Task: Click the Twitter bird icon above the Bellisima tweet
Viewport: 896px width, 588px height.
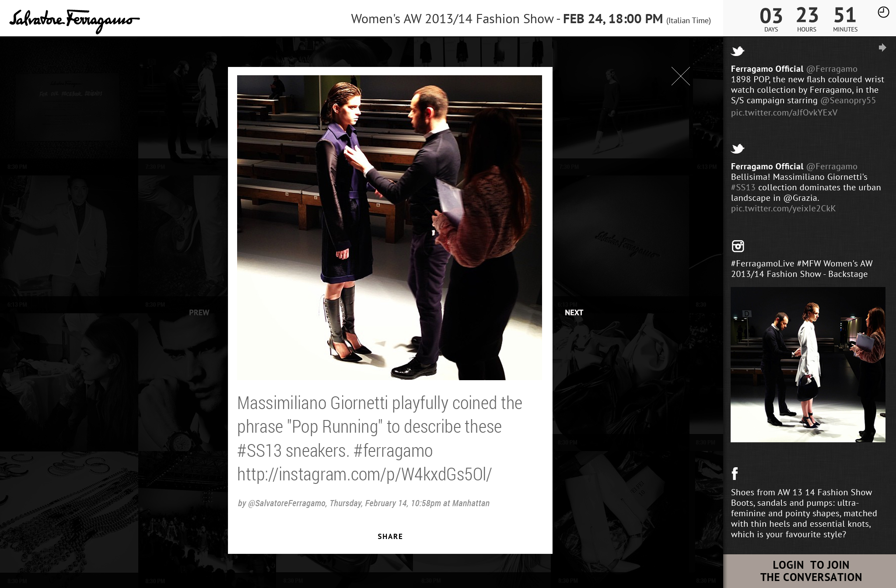Action: tap(738, 149)
